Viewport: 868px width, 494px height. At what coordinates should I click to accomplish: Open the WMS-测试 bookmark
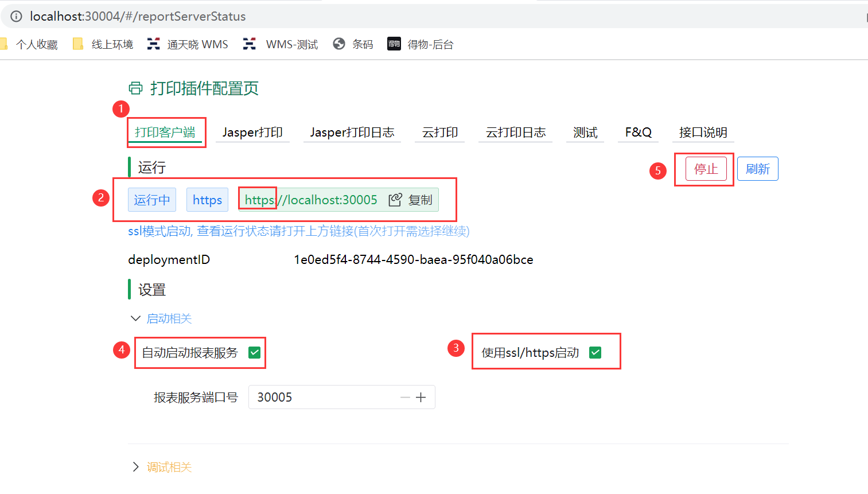(x=281, y=44)
